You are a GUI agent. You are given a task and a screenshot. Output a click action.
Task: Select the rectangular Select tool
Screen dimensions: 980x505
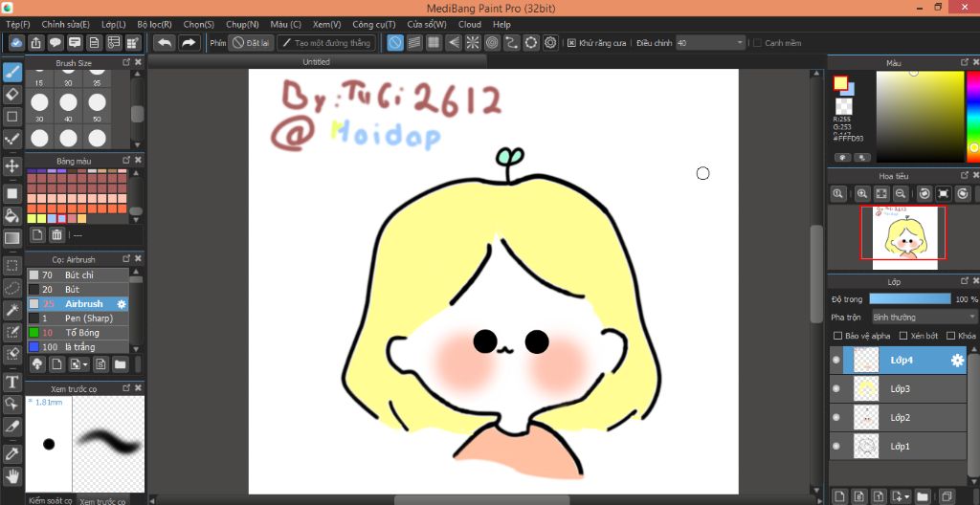point(11,266)
